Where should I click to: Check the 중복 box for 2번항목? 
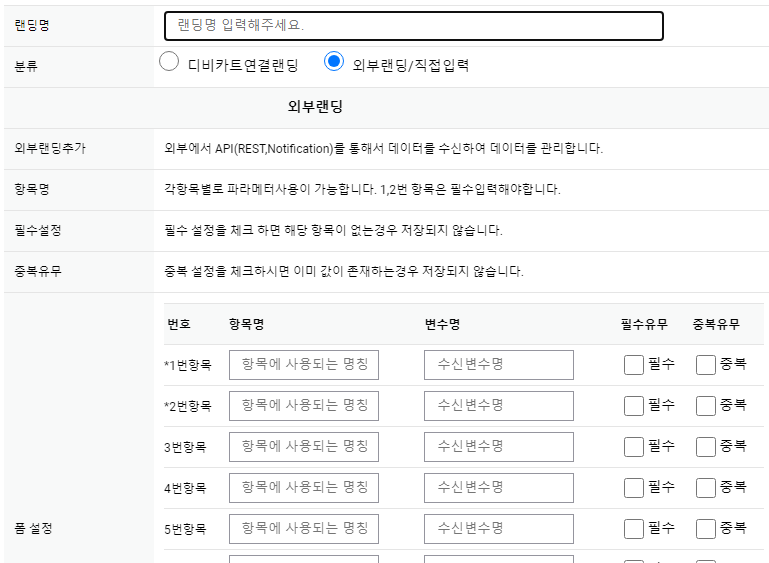click(x=706, y=406)
